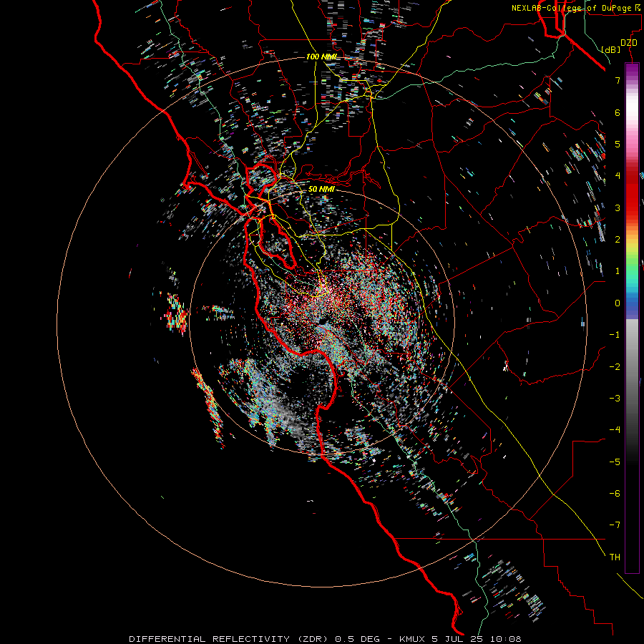This screenshot has height=644, width=644.
Task: Click the "TH" threshold label on the scale
Action: click(x=615, y=557)
